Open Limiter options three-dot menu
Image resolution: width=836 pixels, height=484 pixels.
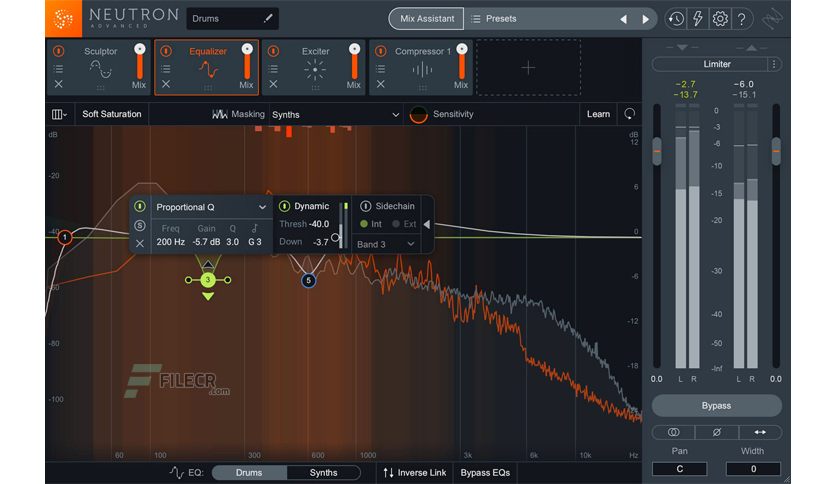(774, 64)
